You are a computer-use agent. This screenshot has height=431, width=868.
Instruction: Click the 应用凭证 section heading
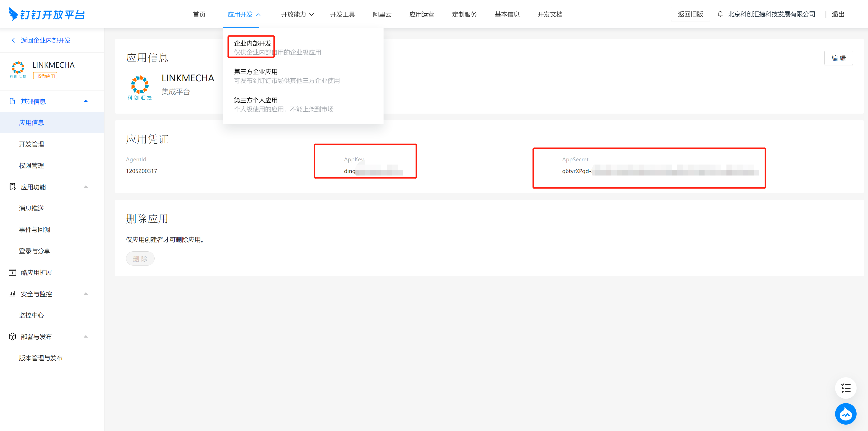click(147, 139)
